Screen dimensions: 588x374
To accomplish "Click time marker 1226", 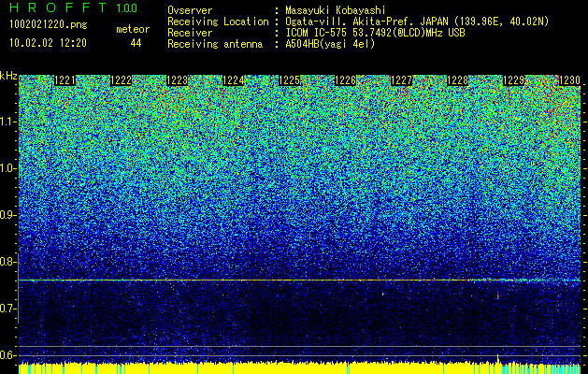I will pyautogui.click(x=345, y=80).
